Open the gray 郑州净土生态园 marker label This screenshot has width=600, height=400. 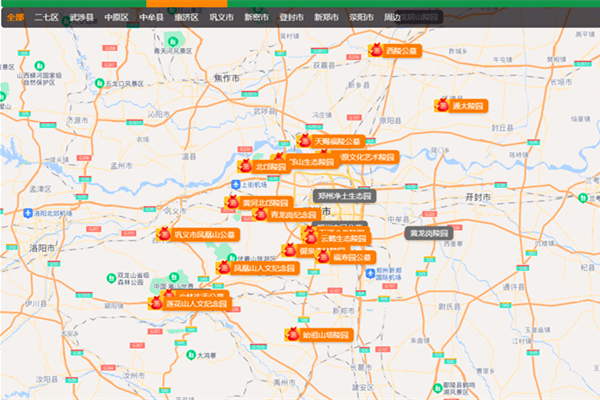[x=344, y=196]
